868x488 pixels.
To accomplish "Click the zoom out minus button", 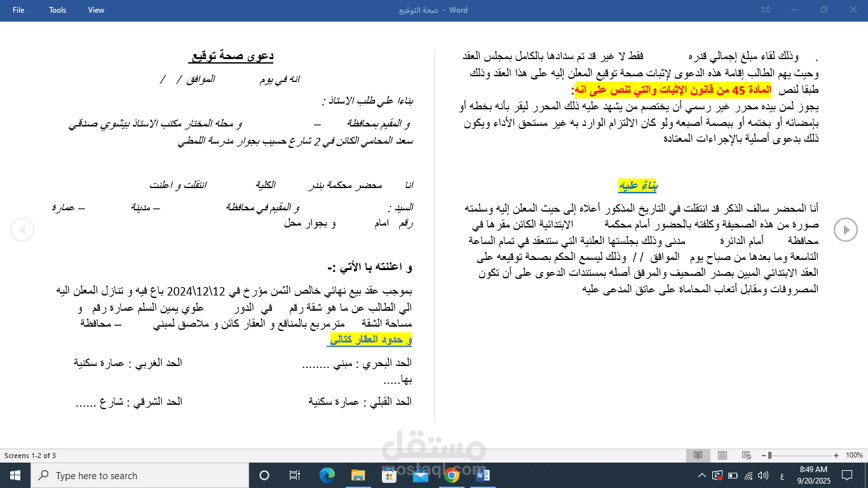I will pos(763,456).
